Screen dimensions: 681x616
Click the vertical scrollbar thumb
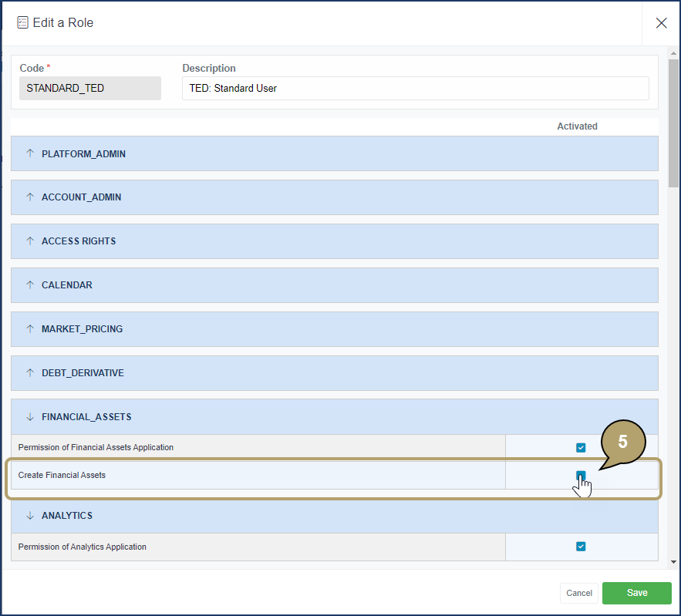point(673,123)
